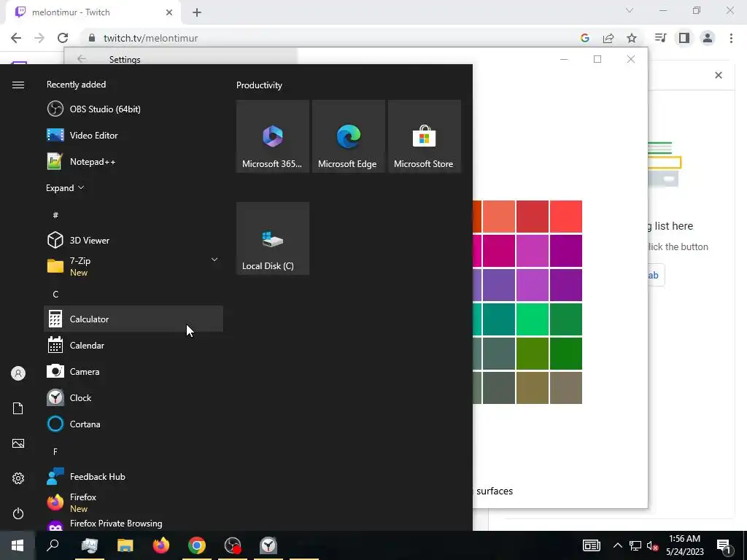The width and height of the screenshot is (747, 560).
Task: Expand the Recently added list
Action: click(x=65, y=188)
